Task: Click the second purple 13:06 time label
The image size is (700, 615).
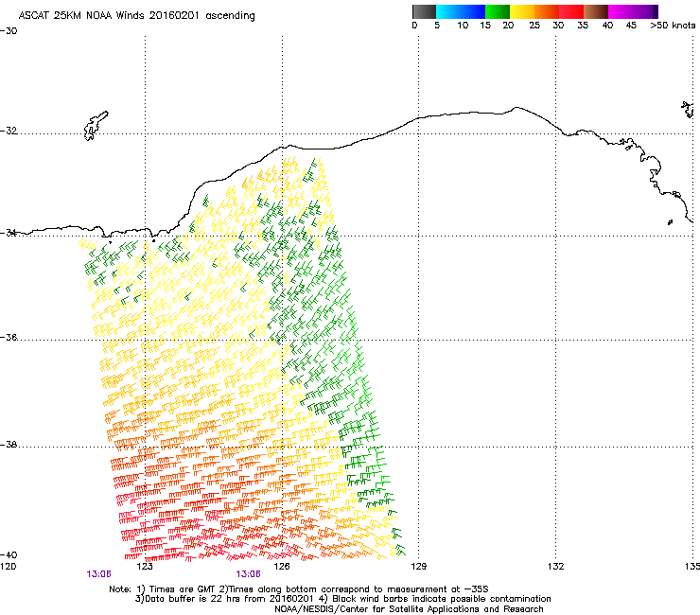Action: tap(248, 574)
